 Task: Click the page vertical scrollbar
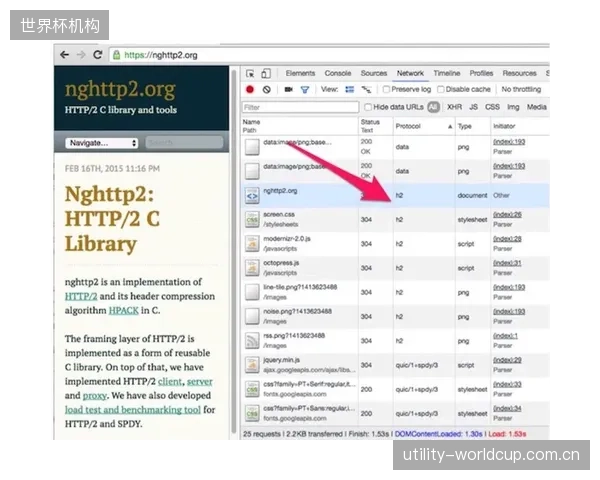click(x=234, y=251)
